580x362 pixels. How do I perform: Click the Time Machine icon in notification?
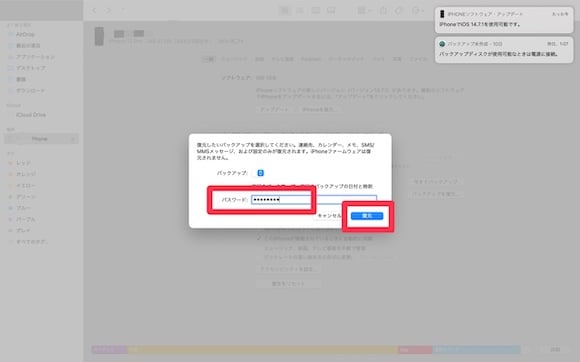pos(442,44)
